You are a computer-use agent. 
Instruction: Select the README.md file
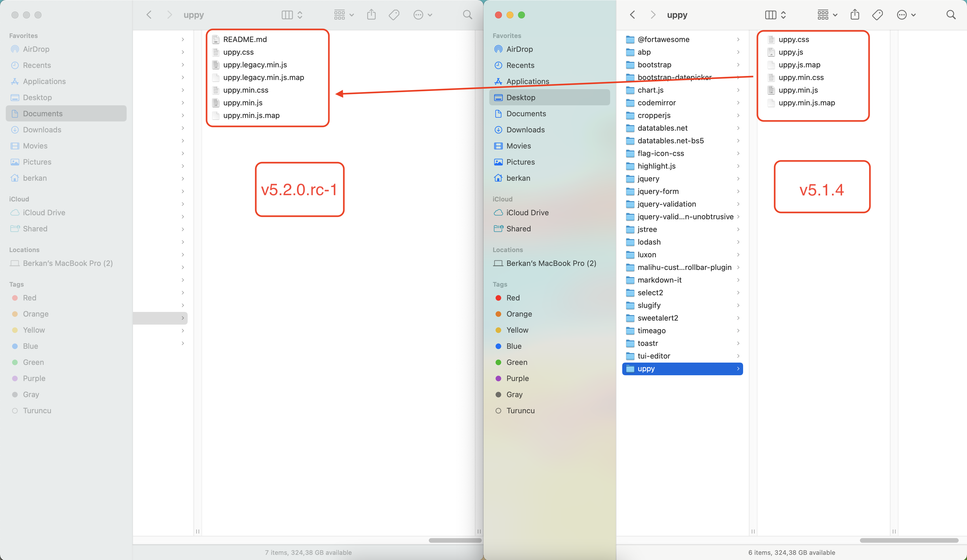click(x=245, y=39)
